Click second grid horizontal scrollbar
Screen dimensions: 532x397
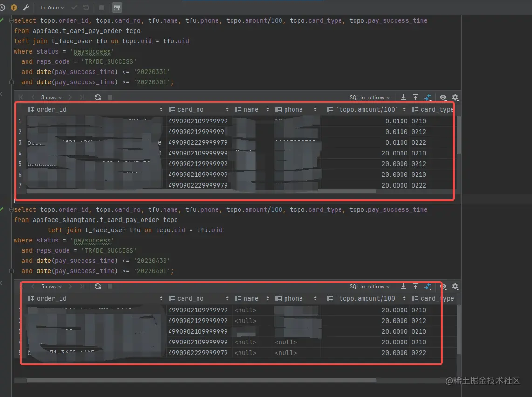202,380
